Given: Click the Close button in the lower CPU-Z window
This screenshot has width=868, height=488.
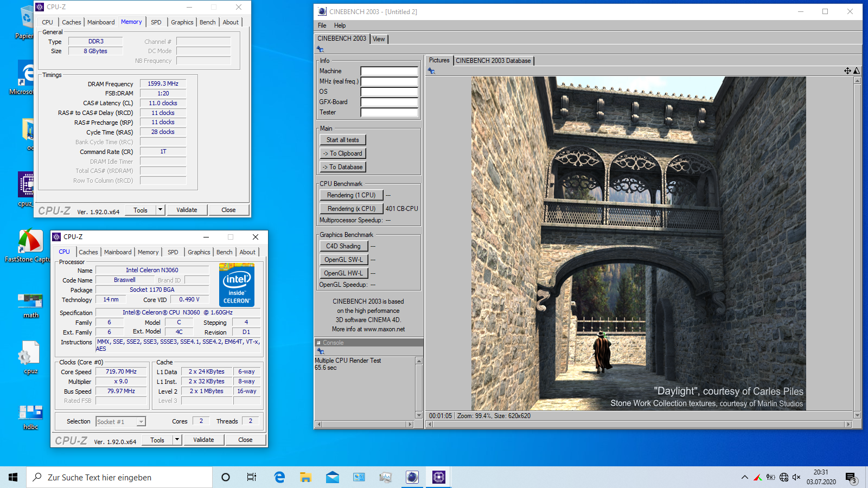Looking at the screenshot, I should tap(245, 440).
